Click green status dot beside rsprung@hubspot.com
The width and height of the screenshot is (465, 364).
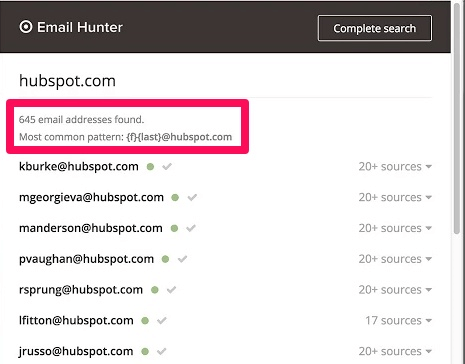[x=155, y=290]
